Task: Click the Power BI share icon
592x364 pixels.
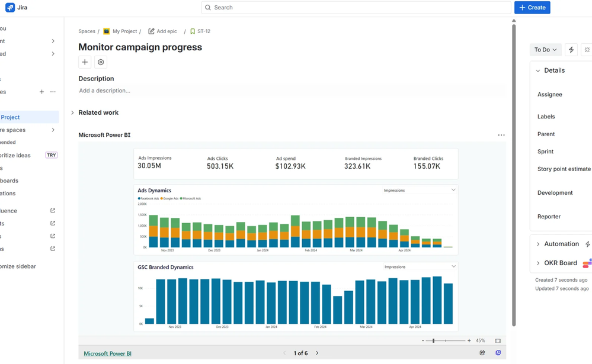Action: coord(482,353)
